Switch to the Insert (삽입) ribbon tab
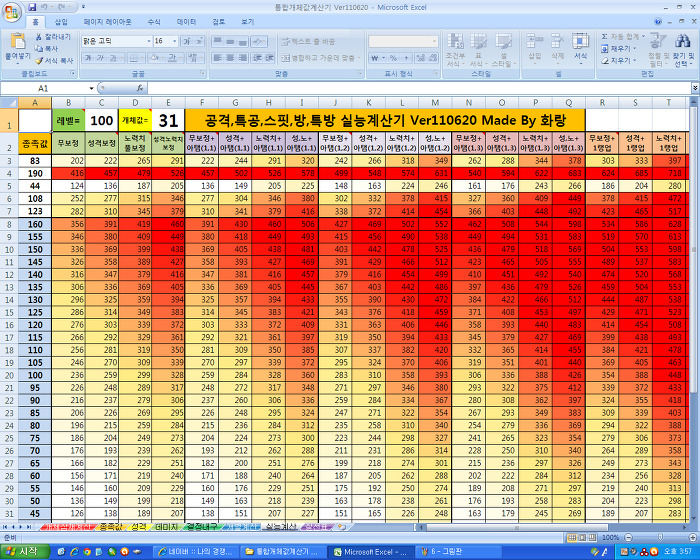The width and height of the screenshot is (700, 560). tap(61, 21)
